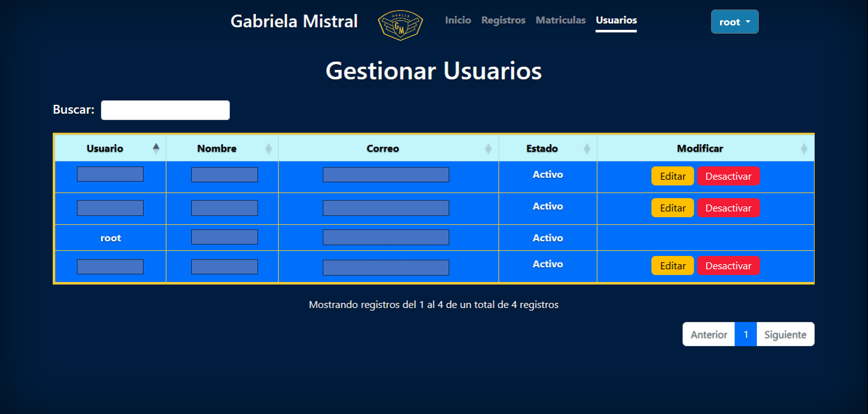Click Editar button in last row
The image size is (868, 414).
click(672, 265)
